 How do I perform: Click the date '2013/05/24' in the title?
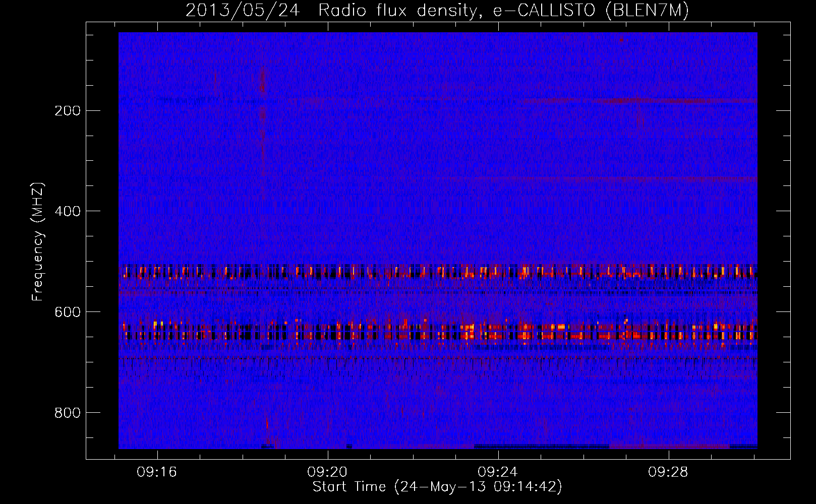(x=243, y=10)
